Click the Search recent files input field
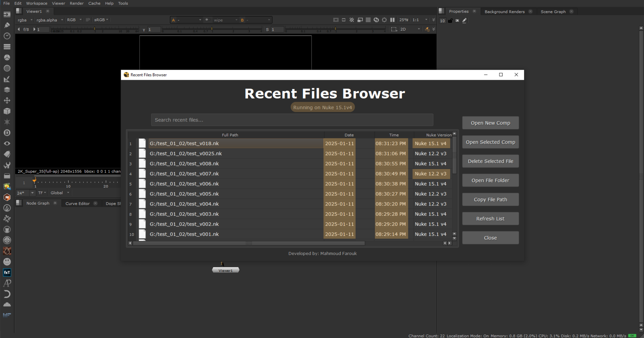Viewport: 644px width, 338px height. 292,120
